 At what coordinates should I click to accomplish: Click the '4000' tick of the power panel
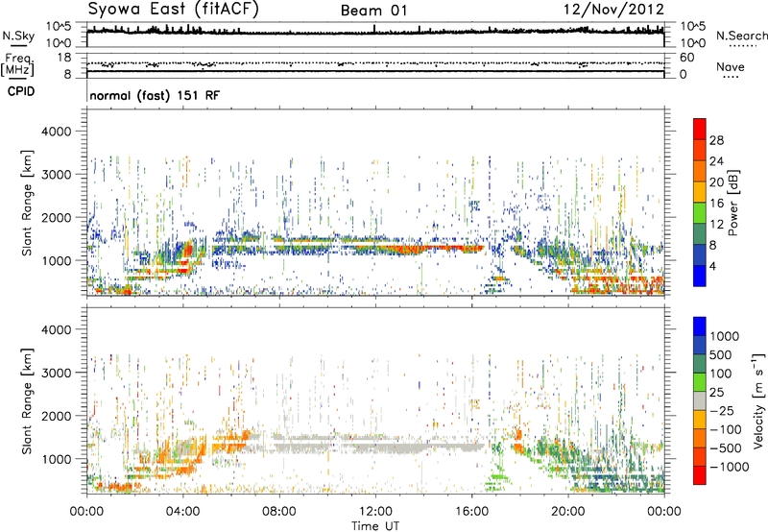(x=57, y=131)
